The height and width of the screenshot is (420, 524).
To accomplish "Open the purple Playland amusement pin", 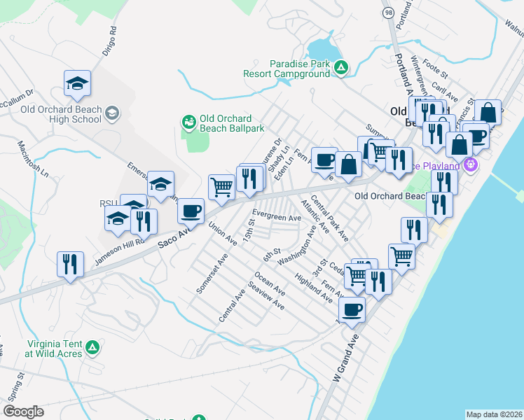I will [471, 164].
